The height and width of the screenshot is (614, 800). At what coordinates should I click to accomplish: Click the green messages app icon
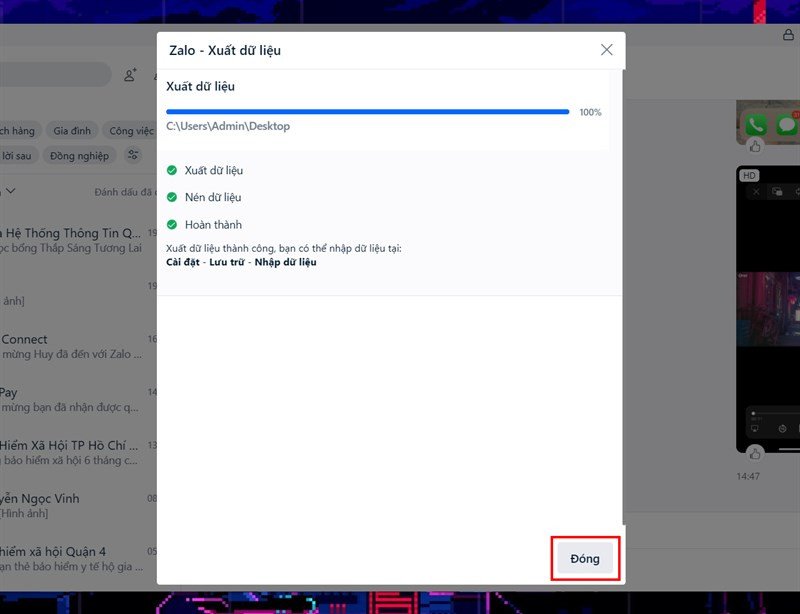coord(787,125)
